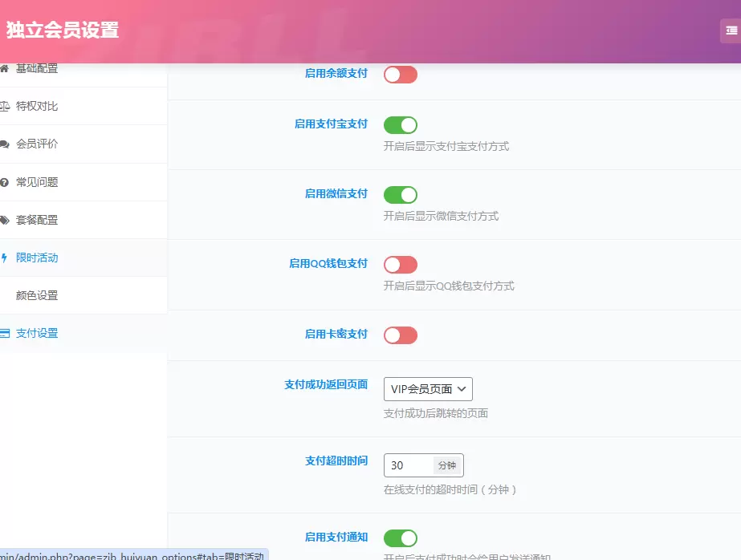Image resolution: width=741 pixels, height=560 pixels.
Task: Click the balance scale icon for 特权对比
Action: pos(5,106)
